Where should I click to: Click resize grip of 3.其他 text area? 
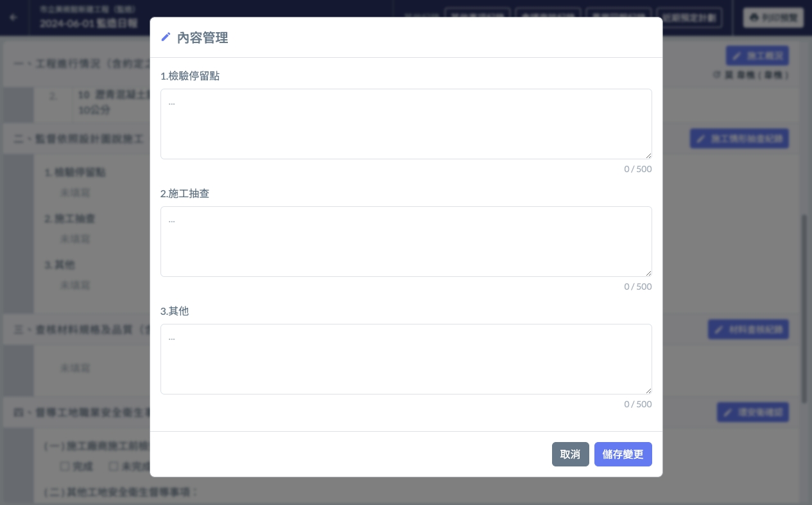(648, 390)
